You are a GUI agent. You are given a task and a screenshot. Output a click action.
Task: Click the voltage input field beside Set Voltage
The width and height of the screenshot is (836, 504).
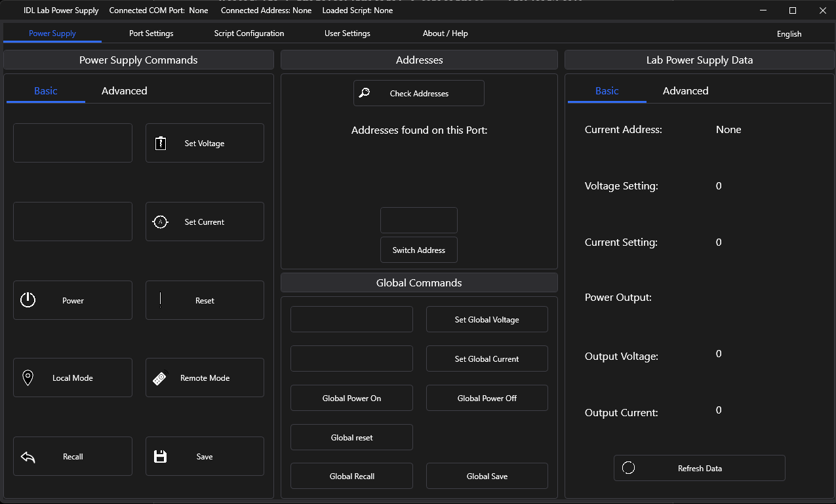tap(73, 143)
